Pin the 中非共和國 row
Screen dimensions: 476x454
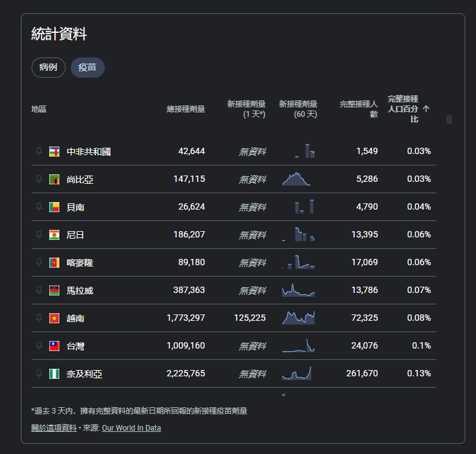coord(39,152)
